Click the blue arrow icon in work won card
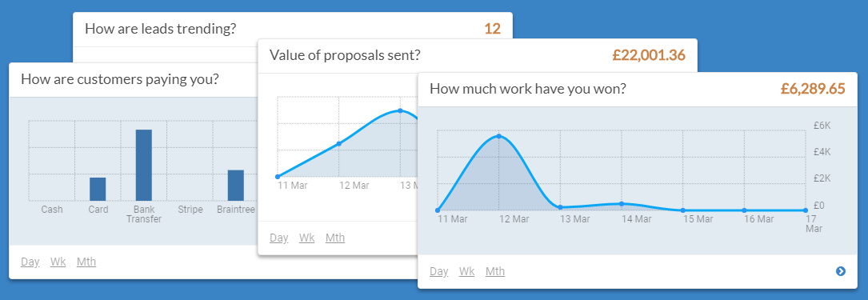This screenshot has width=868, height=300. click(x=840, y=271)
